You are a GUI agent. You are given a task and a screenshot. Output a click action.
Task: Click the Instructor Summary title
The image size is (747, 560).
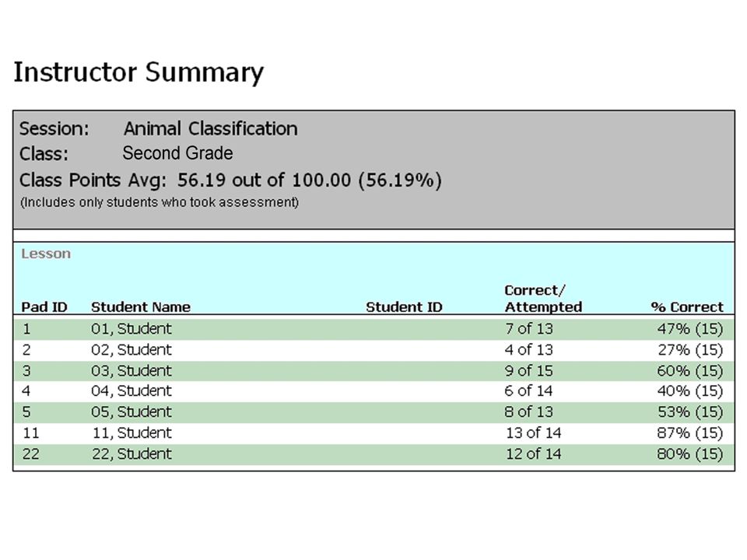tap(139, 72)
